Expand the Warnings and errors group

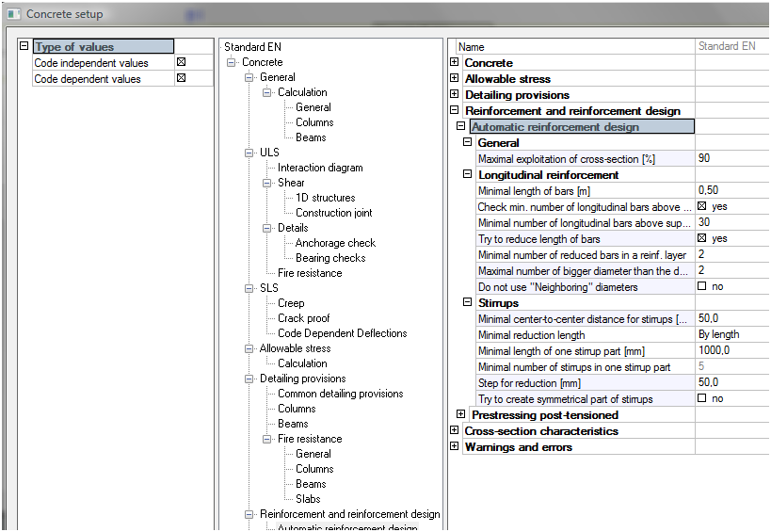pos(455,446)
